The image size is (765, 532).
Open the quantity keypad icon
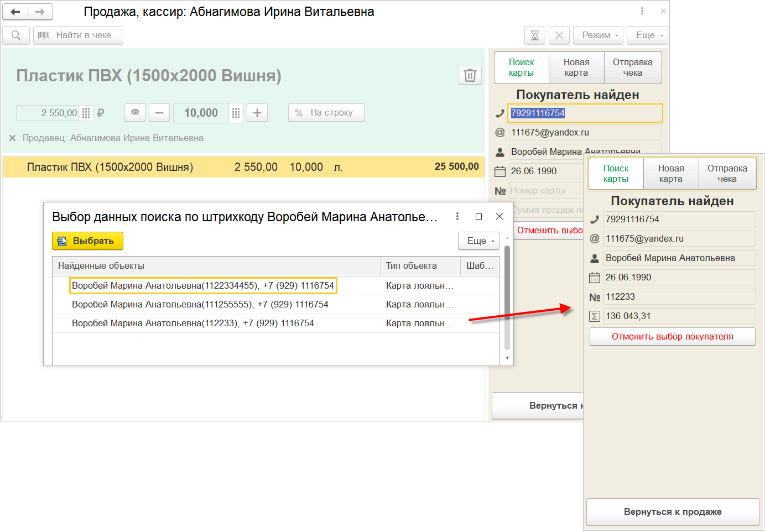tap(236, 113)
